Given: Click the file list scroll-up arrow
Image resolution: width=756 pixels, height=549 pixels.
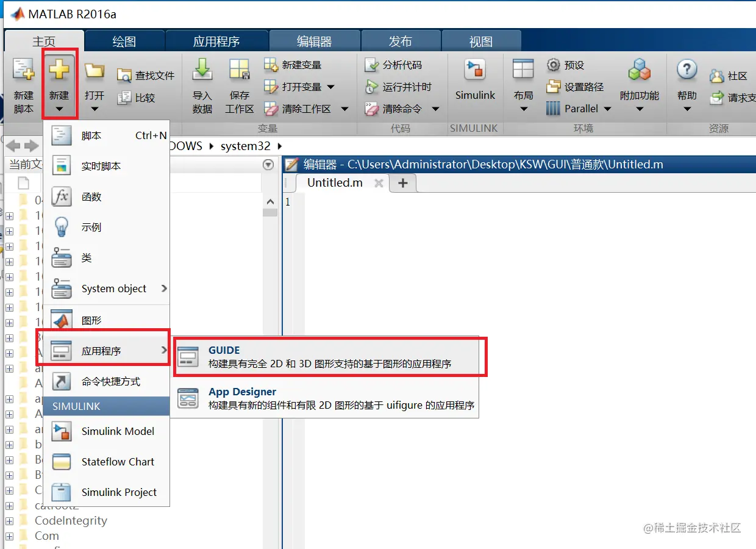Looking at the screenshot, I should click(x=270, y=202).
